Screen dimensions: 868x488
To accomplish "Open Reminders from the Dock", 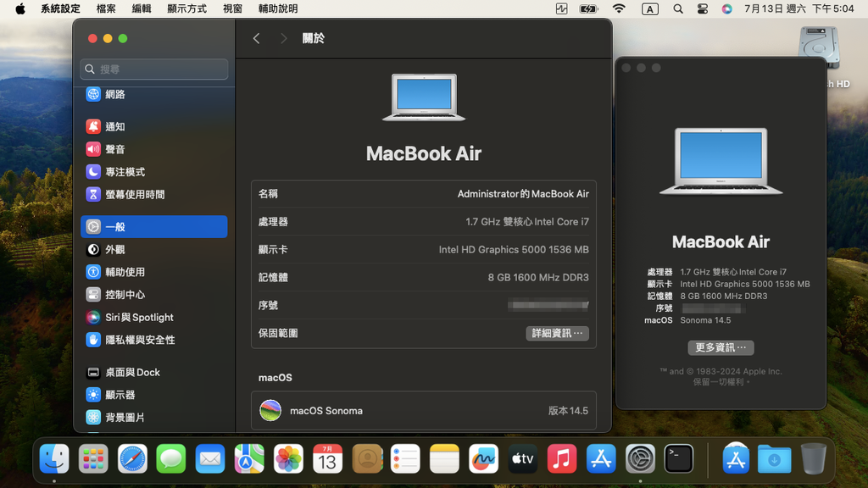I will (406, 458).
